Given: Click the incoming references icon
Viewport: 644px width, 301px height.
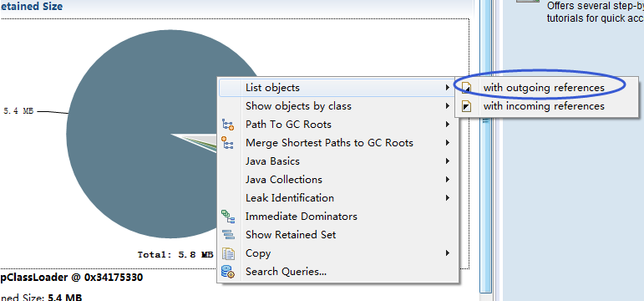Looking at the screenshot, I should point(467,106).
